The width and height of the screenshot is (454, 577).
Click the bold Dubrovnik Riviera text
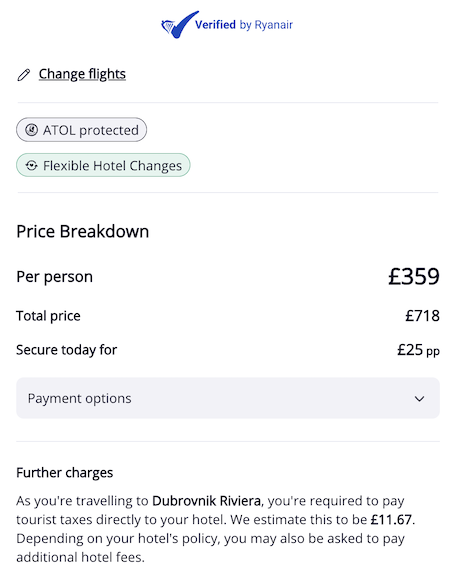point(207,501)
